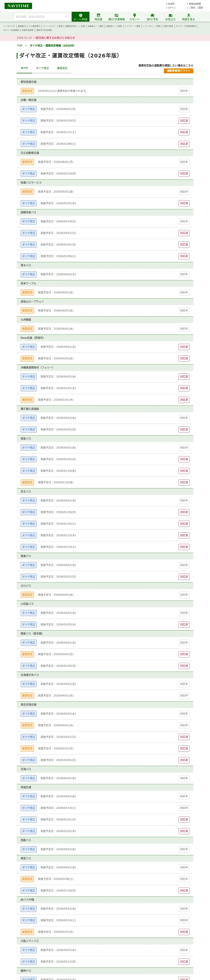Click the NAVITIME logo
210x980 pixels.
(18, 6)
